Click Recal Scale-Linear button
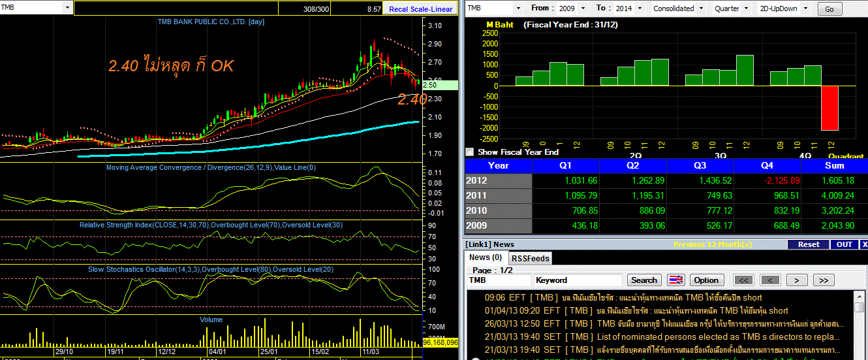This screenshot has height=360, width=868. pos(420,9)
